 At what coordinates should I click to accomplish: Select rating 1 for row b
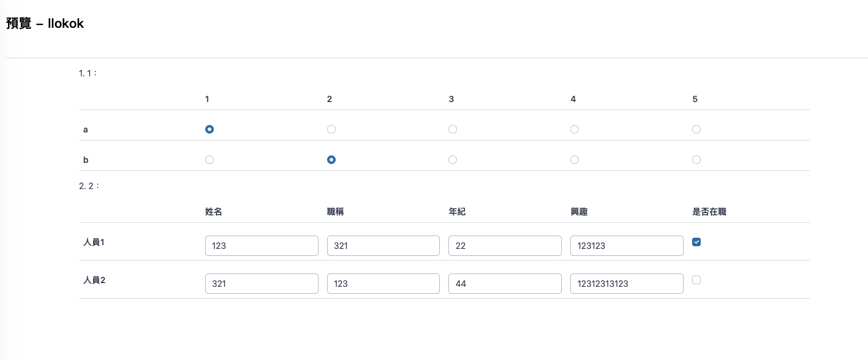(x=210, y=160)
